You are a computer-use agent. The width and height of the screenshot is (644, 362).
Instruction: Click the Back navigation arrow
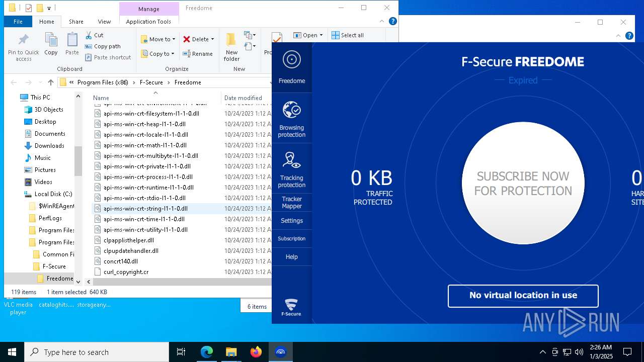point(14,82)
